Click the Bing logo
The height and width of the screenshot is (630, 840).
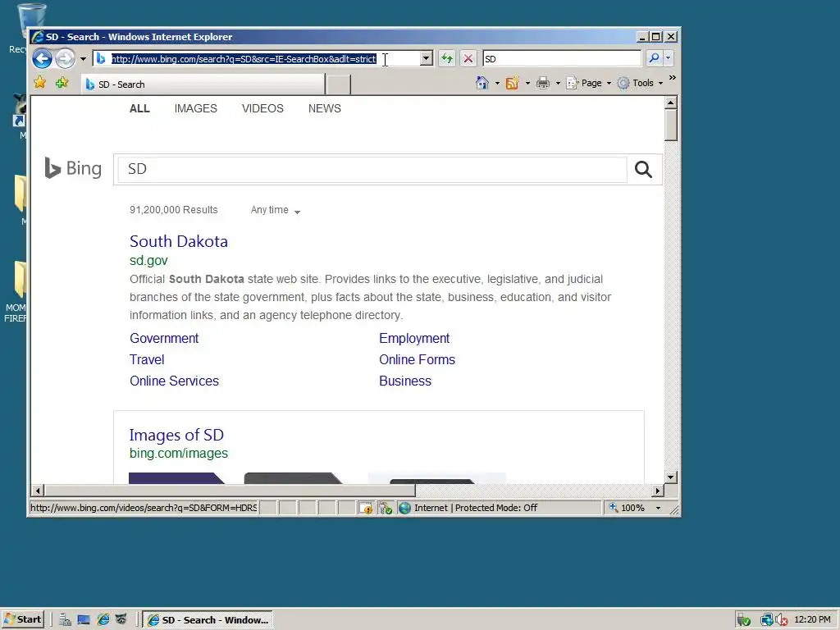(73, 168)
